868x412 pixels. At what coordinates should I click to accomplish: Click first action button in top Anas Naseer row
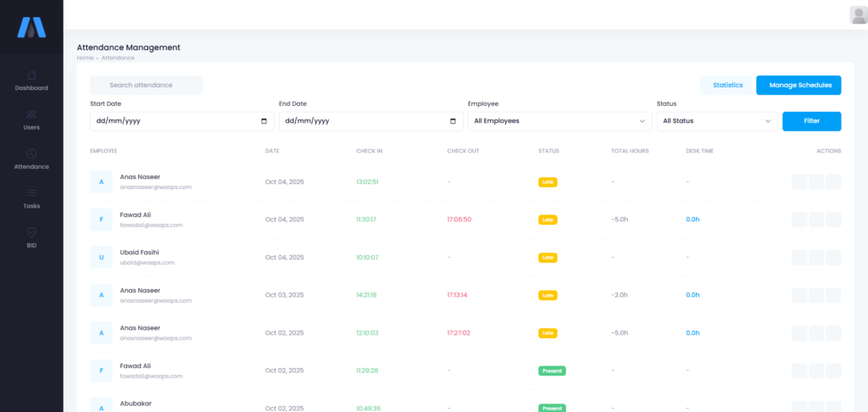[799, 182]
